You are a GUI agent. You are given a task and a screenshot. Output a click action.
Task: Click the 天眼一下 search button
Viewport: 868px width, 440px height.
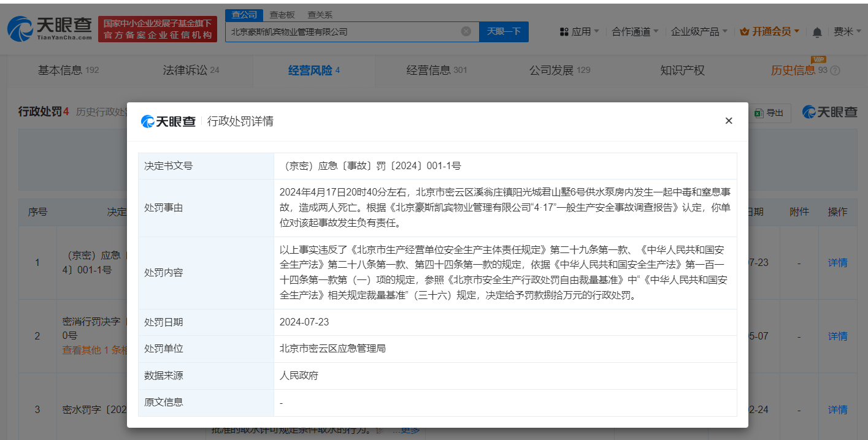coord(503,31)
